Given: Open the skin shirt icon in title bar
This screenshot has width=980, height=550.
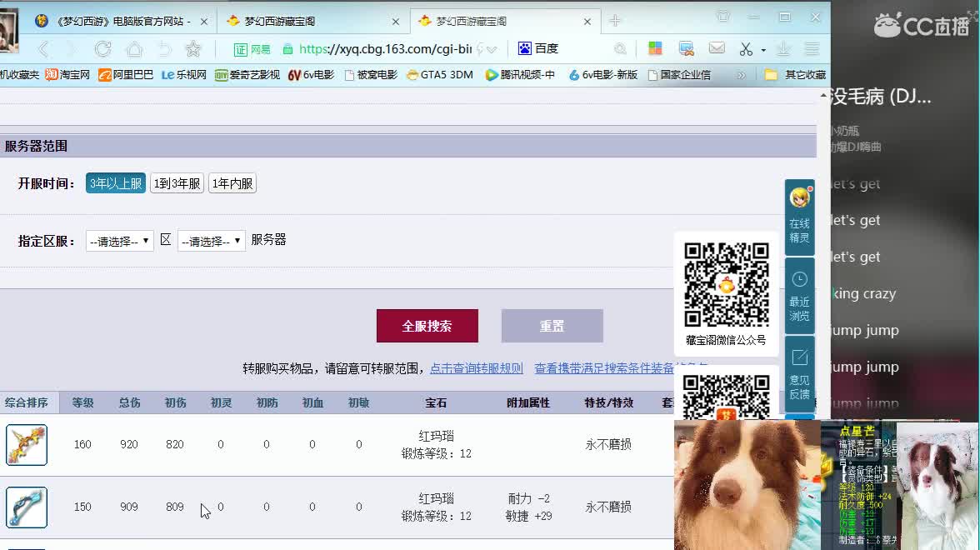Looking at the screenshot, I should (x=723, y=17).
